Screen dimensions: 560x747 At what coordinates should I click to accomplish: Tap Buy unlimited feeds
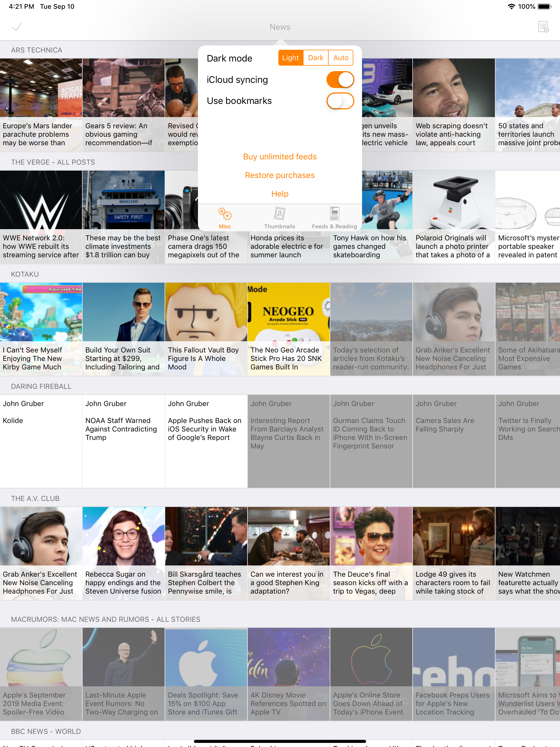click(280, 157)
